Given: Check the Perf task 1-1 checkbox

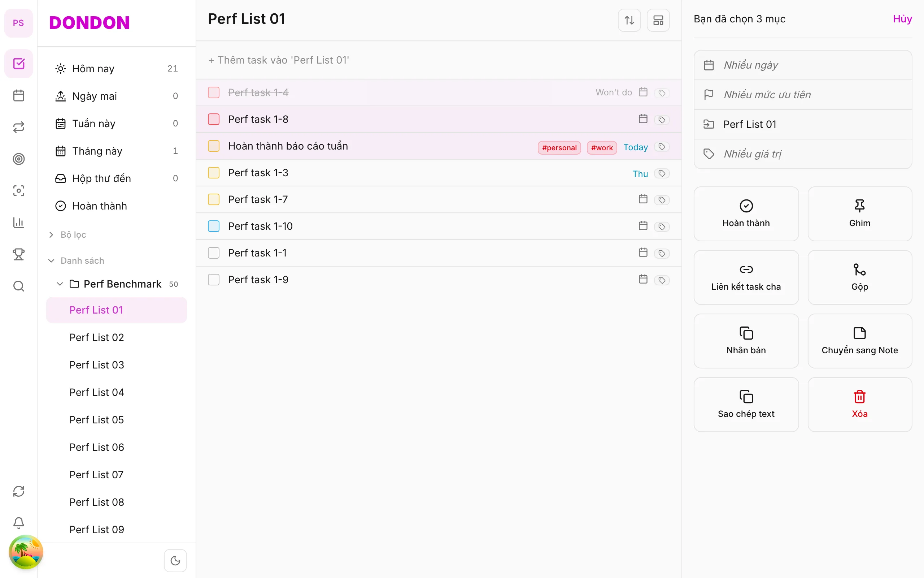Looking at the screenshot, I should click(x=213, y=253).
